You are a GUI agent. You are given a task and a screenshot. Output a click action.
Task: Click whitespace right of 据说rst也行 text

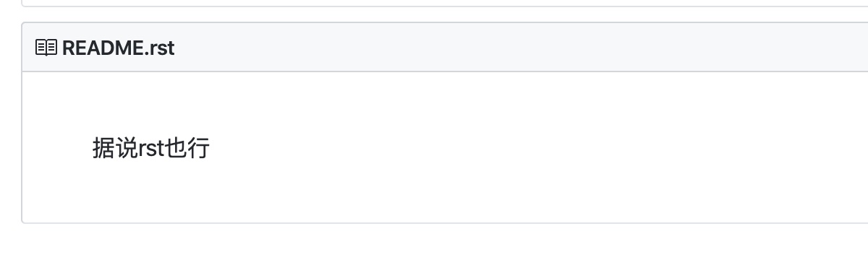pyautogui.click(x=506, y=148)
